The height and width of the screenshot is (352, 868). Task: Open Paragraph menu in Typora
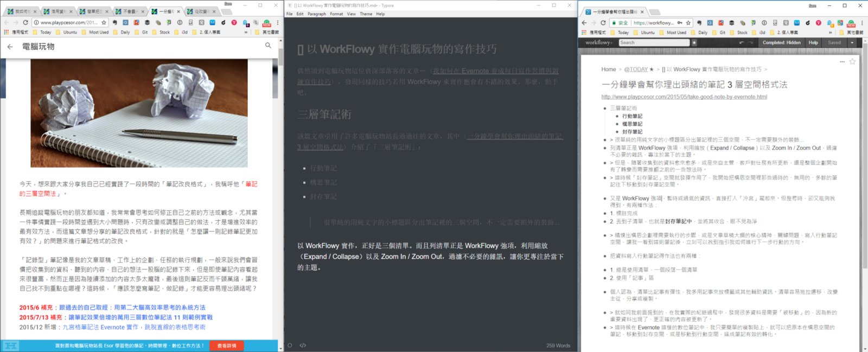click(x=317, y=14)
